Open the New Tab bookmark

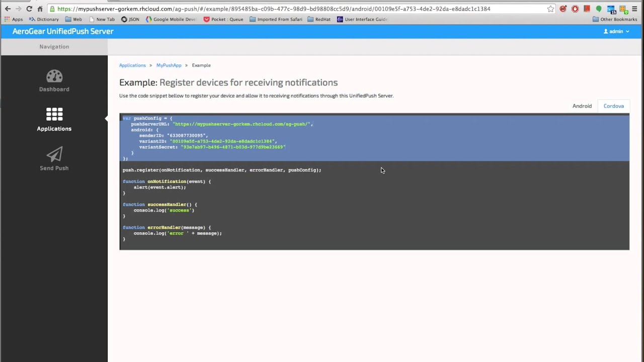[x=102, y=19]
